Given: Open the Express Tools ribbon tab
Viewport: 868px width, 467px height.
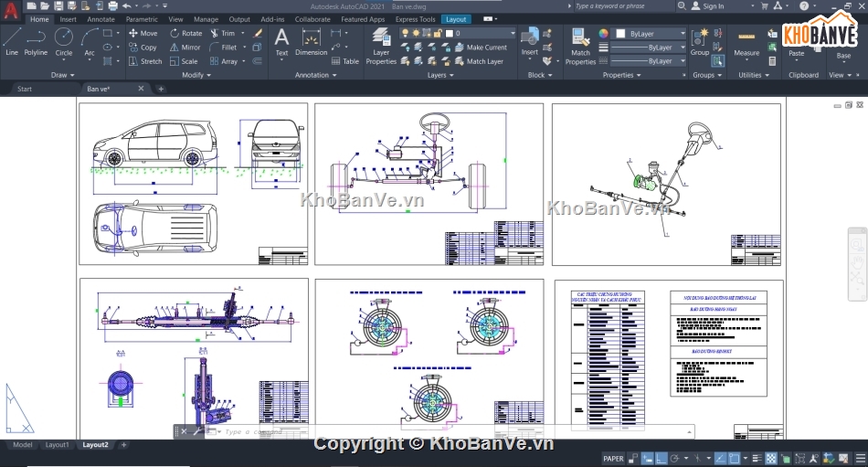Looking at the screenshot, I should pos(415,19).
